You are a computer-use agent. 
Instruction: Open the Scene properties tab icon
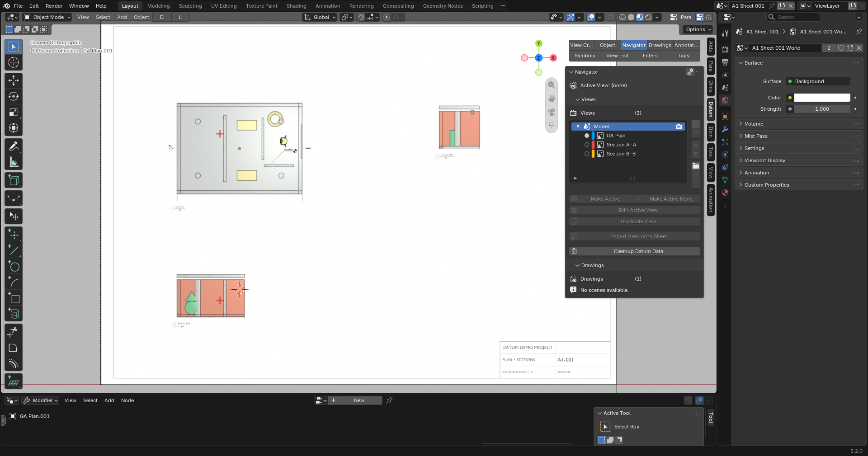pyautogui.click(x=725, y=88)
